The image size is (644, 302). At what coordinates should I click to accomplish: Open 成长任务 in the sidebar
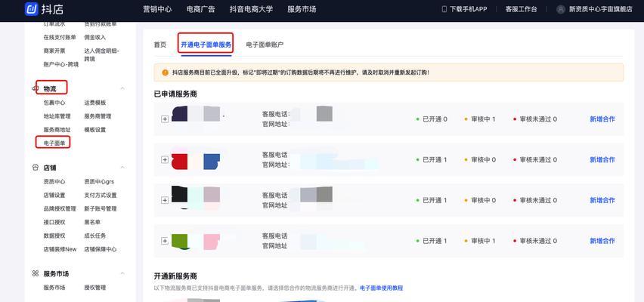95,236
